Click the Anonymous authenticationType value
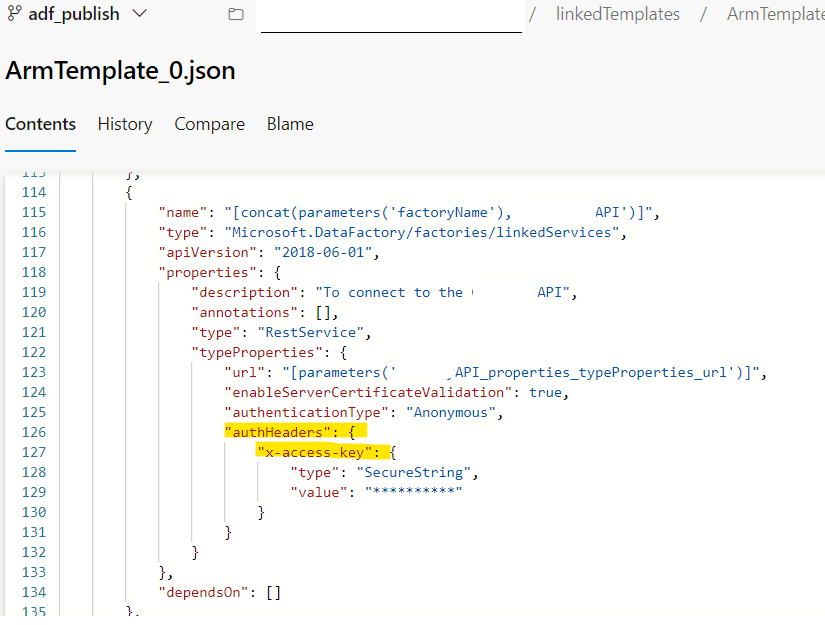 tap(452, 411)
